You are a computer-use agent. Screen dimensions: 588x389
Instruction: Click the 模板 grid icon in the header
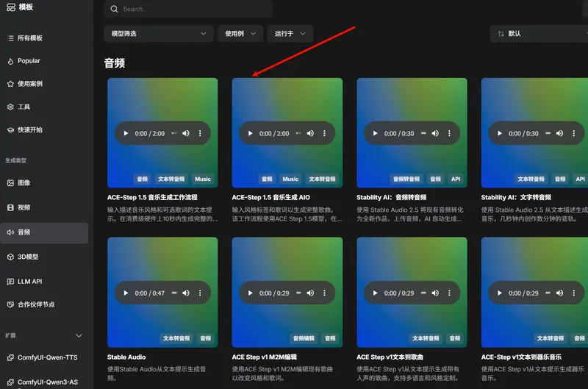click(x=11, y=7)
